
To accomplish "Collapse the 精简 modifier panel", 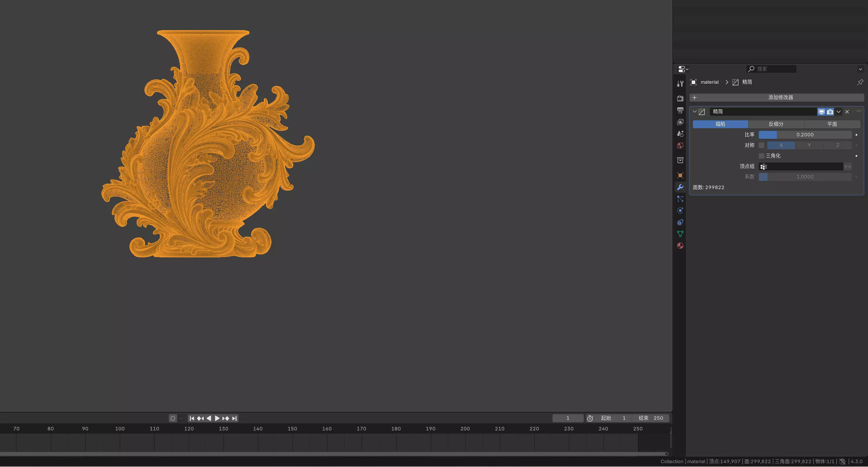I will [x=694, y=112].
